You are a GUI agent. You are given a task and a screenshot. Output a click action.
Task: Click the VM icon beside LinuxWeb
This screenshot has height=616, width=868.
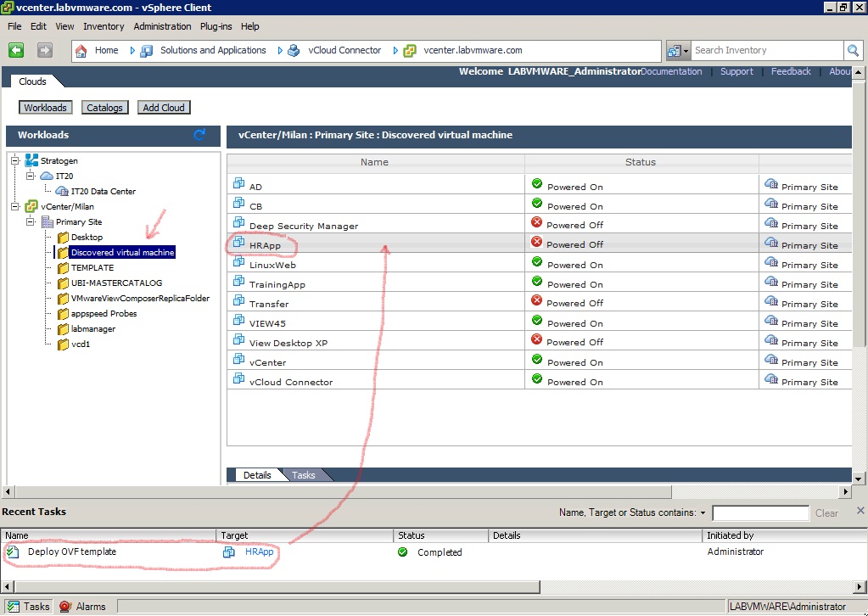point(238,261)
